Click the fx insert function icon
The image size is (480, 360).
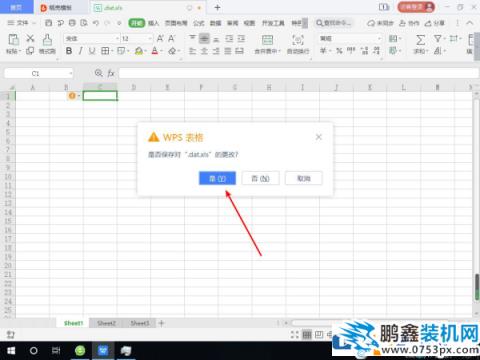pos(111,73)
